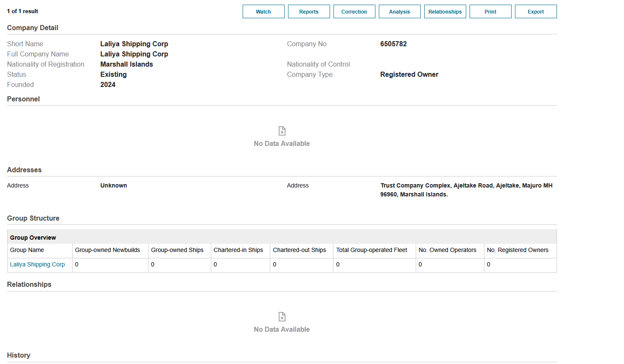
Task: Click the No. Registered Owners header
Action: pyautogui.click(x=518, y=250)
